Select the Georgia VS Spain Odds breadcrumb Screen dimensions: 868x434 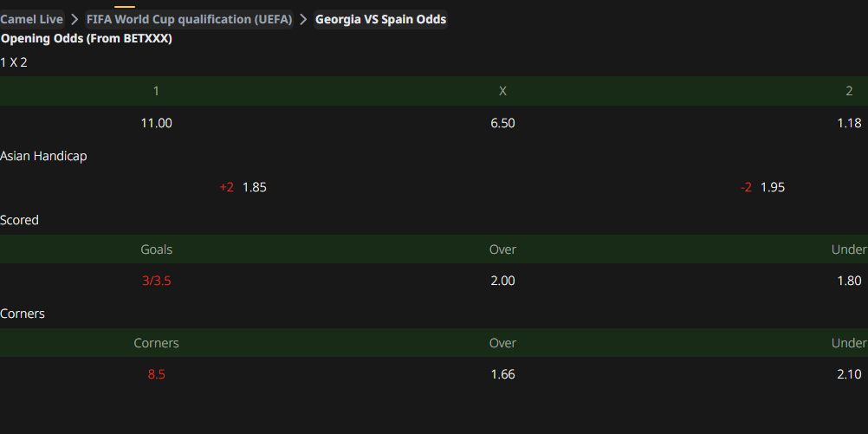(x=380, y=19)
